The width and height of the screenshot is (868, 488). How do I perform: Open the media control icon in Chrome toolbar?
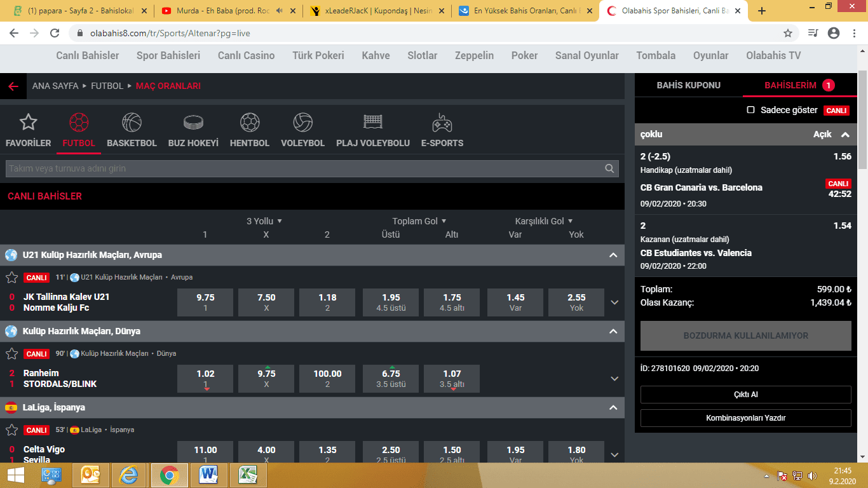[x=813, y=33]
